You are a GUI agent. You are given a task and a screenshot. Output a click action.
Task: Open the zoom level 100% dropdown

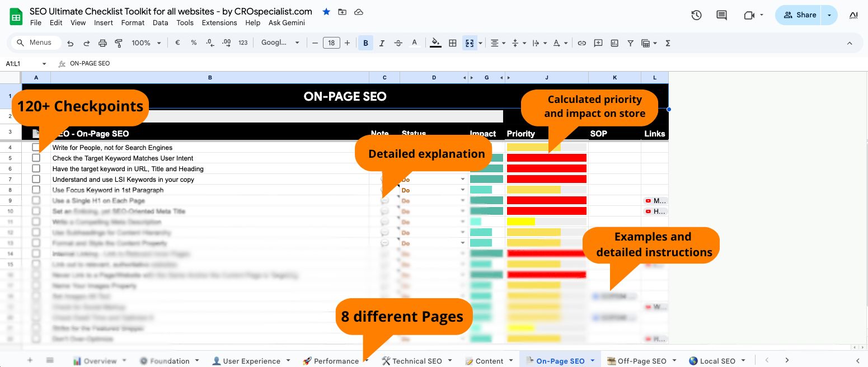click(x=146, y=43)
